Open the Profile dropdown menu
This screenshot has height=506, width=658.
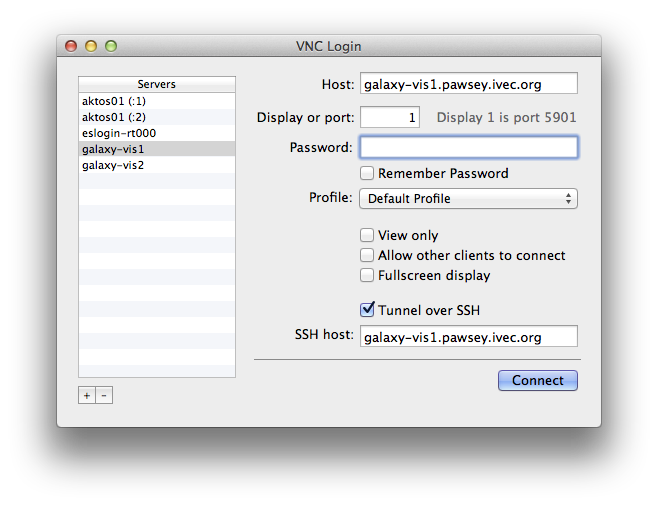click(468, 198)
